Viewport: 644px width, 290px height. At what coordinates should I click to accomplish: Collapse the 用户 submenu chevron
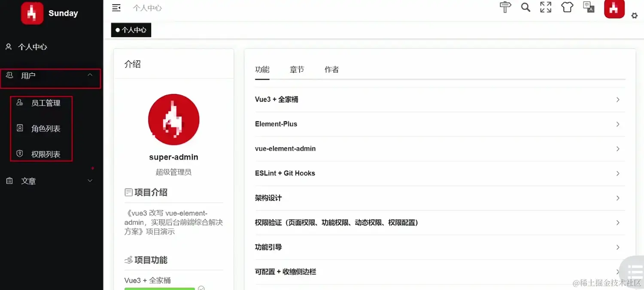[90, 75]
